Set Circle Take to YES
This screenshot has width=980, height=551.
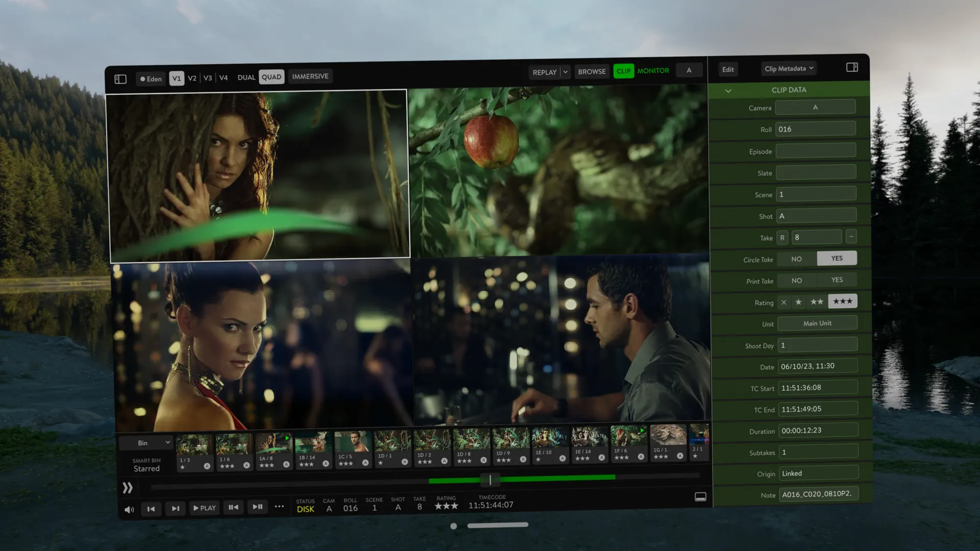coord(837,258)
